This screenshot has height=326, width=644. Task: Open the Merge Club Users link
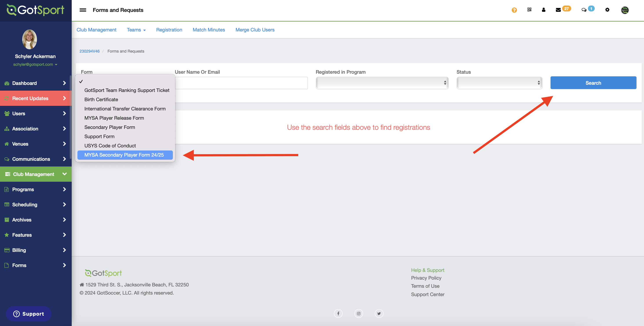(x=255, y=30)
